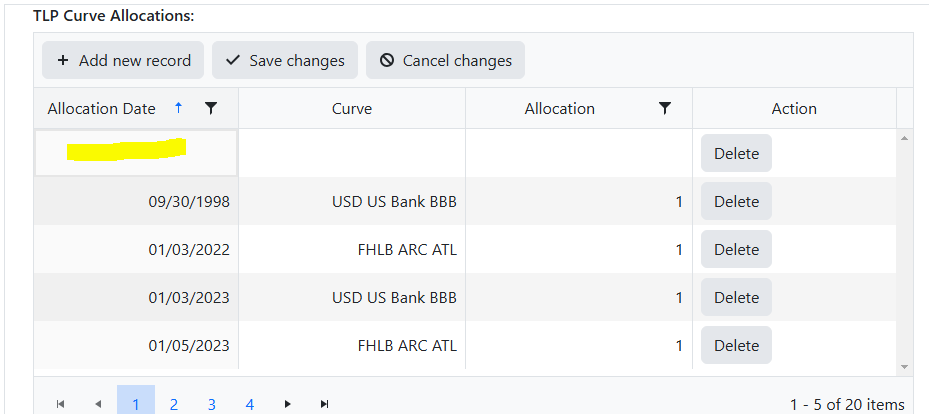The height and width of the screenshot is (414, 929).
Task: Click the Save changes button
Action: 285,60
